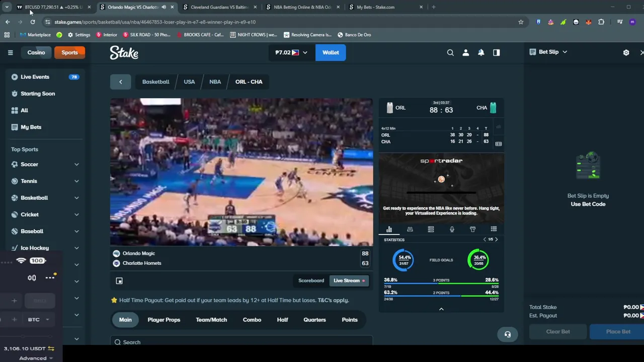Click the market Search field
Viewport: 644px width, 362px height.
(242, 342)
